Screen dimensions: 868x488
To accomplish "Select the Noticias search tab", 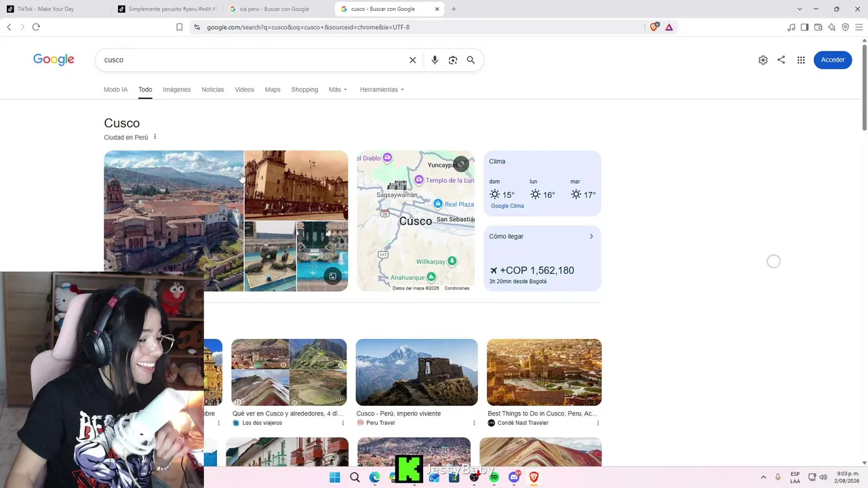I will click(212, 89).
